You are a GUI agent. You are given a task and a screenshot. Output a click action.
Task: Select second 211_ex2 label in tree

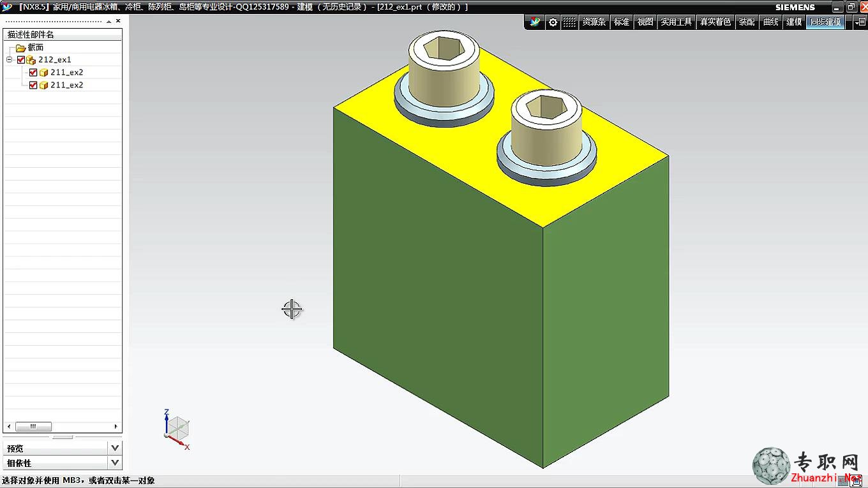click(x=67, y=85)
